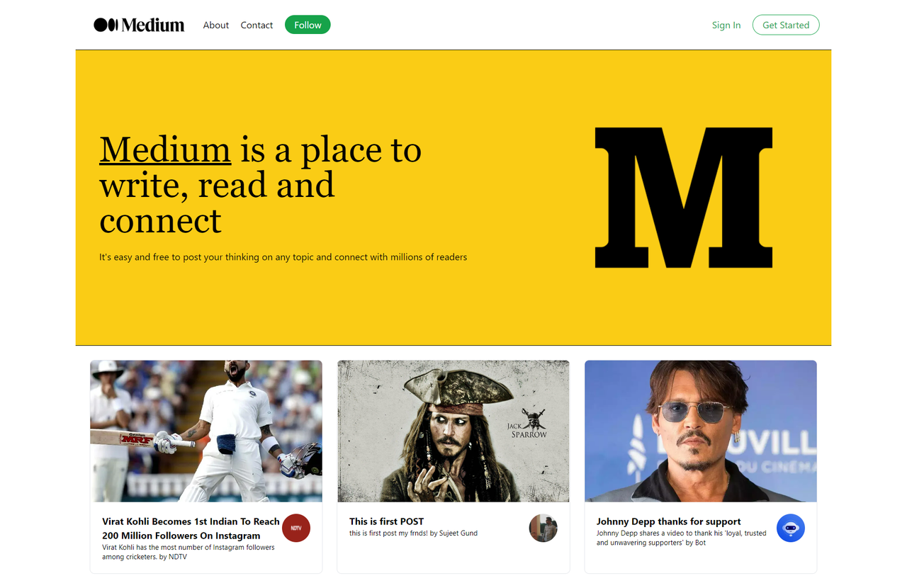Viewport: 907px width, 588px height.
Task: Click the red NDTV author badge
Action: click(295, 528)
